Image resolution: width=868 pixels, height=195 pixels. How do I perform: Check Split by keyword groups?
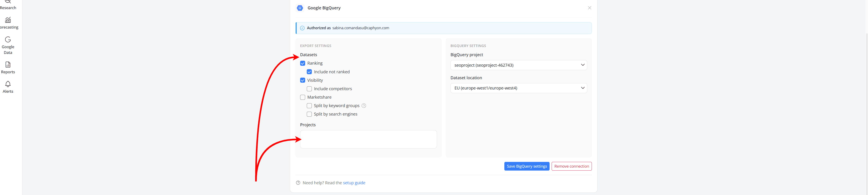click(x=309, y=106)
